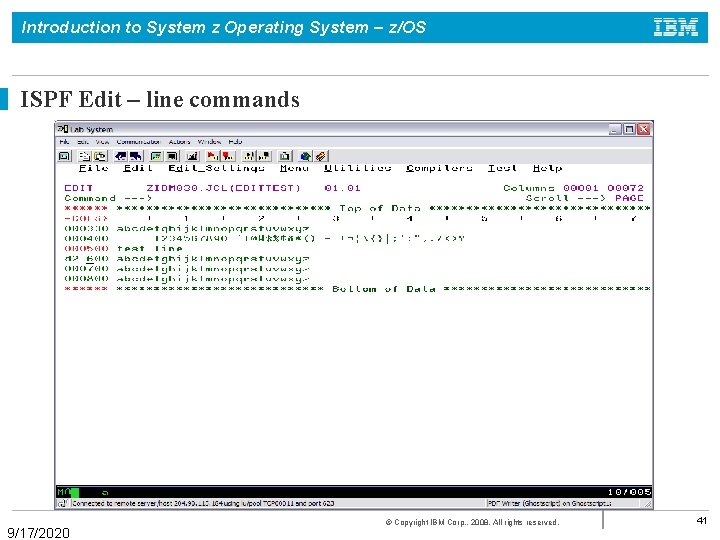This screenshot has height=540, width=720.
Task: Click line number 000400 prefix area
Action: (86, 239)
